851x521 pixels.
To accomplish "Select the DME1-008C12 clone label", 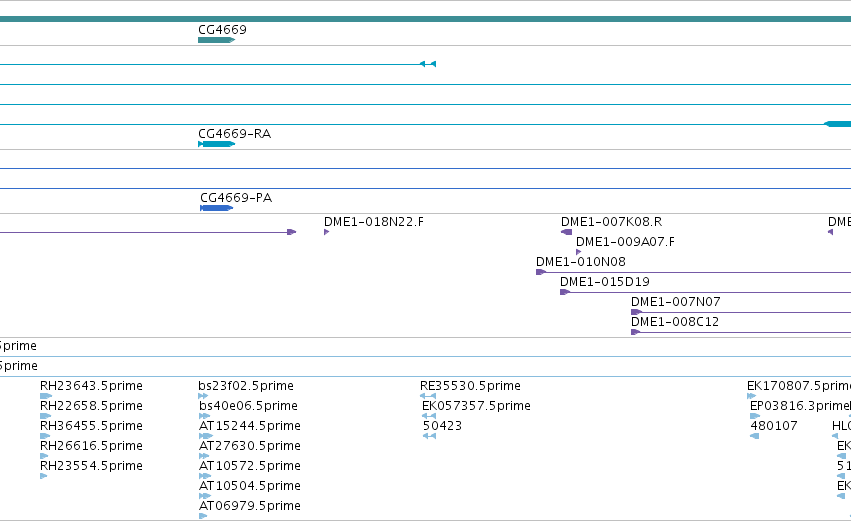I will click(x=675, y=322).
